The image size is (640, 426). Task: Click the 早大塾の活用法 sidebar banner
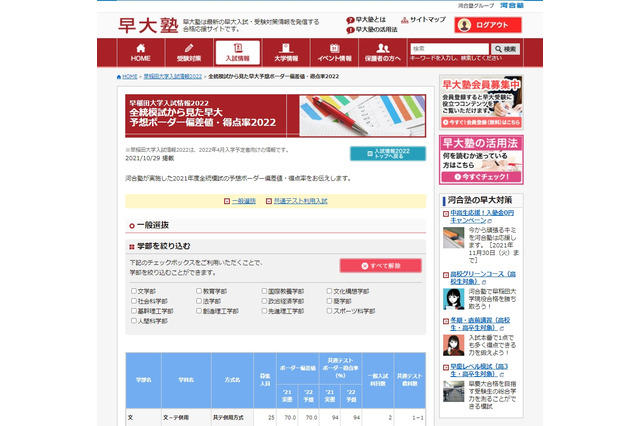pyautogui.click(x=481, y=160)
